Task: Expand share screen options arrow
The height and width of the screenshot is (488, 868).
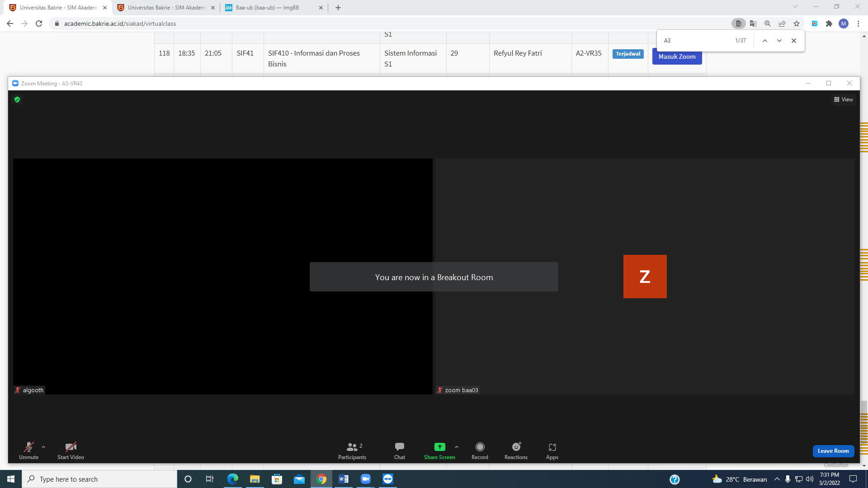Action: (457, 447)
